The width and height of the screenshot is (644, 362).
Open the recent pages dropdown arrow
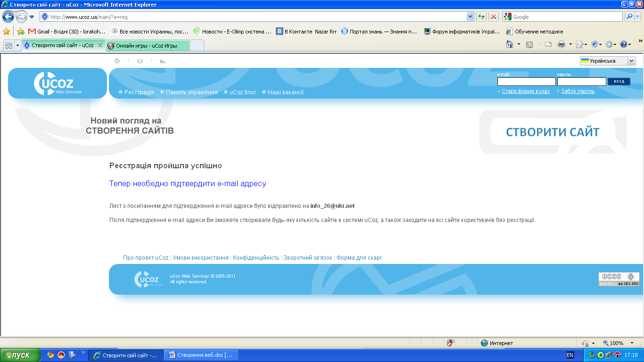[32, 17]
